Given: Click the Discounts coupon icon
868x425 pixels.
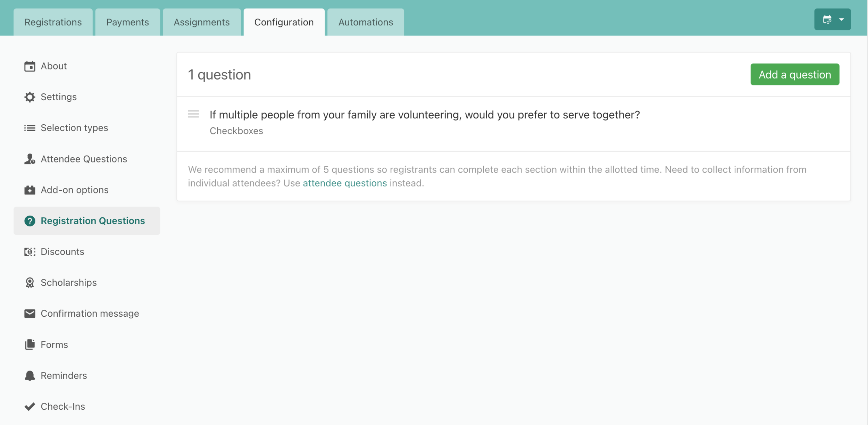Looking at the screenshot, I should click(30, 252).
